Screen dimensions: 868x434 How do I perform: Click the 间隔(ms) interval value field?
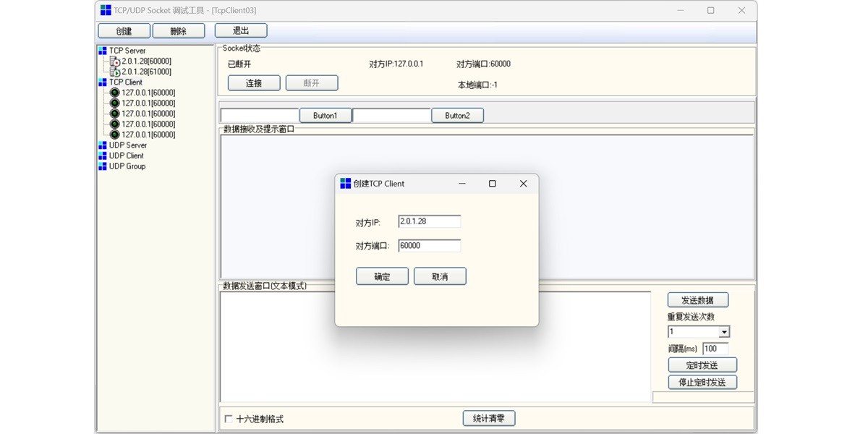[715, 348]
